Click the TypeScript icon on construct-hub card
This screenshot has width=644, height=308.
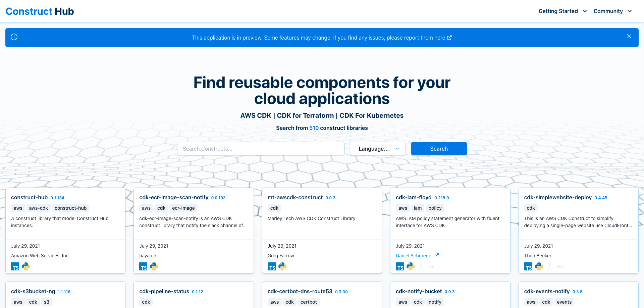click(x=15, y=267)
